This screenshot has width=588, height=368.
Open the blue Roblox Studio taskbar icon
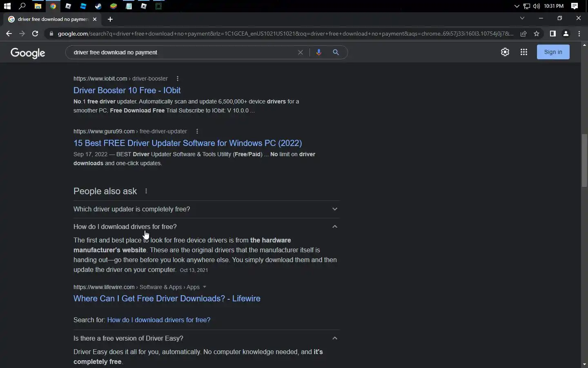pyautogui.click(x=83, y=6)
